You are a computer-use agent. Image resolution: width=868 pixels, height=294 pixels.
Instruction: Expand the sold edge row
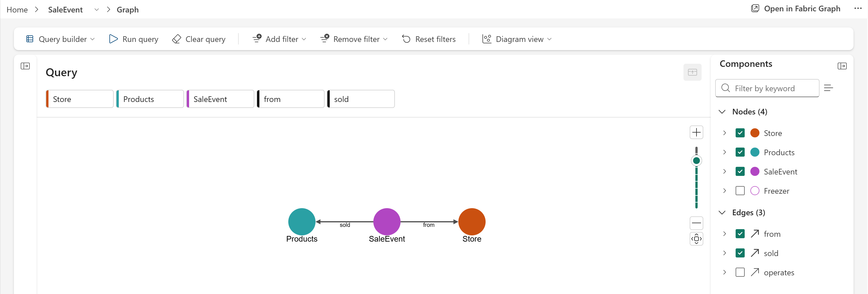coord(725,253)
